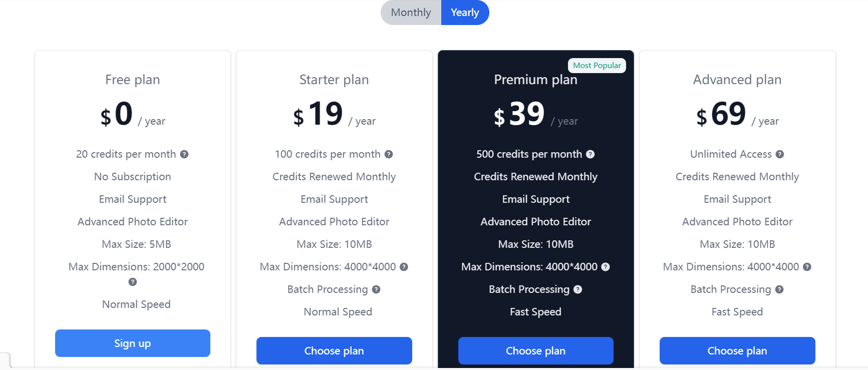This screenshot has width=868, height=370.
Task: Choose the Starter plan
Action: pyautogui.click(x=334, y=350)
